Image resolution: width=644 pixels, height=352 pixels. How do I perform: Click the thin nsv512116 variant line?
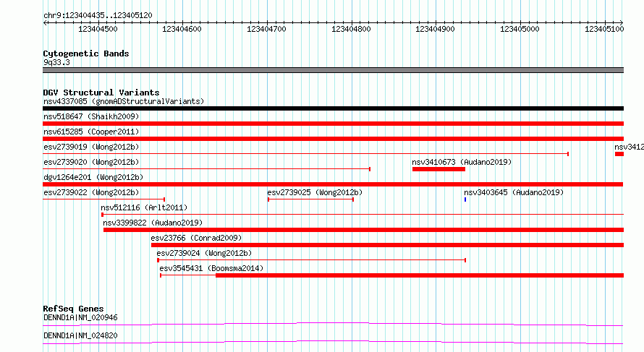click(x=363, y=215)
